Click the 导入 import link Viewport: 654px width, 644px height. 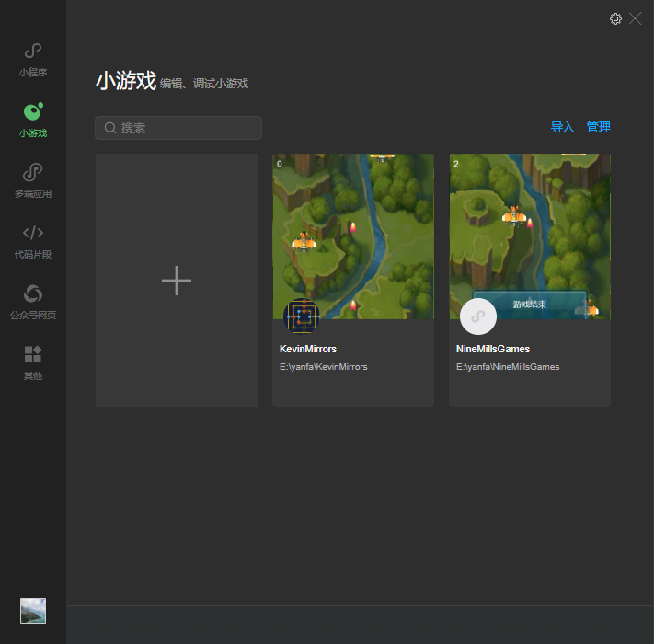pos(562,128)
